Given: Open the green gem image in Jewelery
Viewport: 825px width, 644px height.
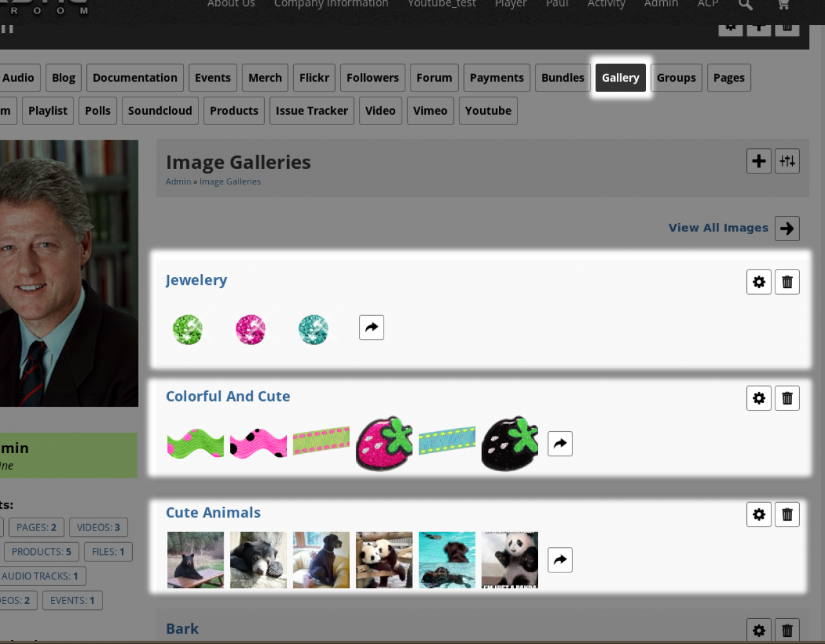Looking at the screenshot, I should (188, 329).
